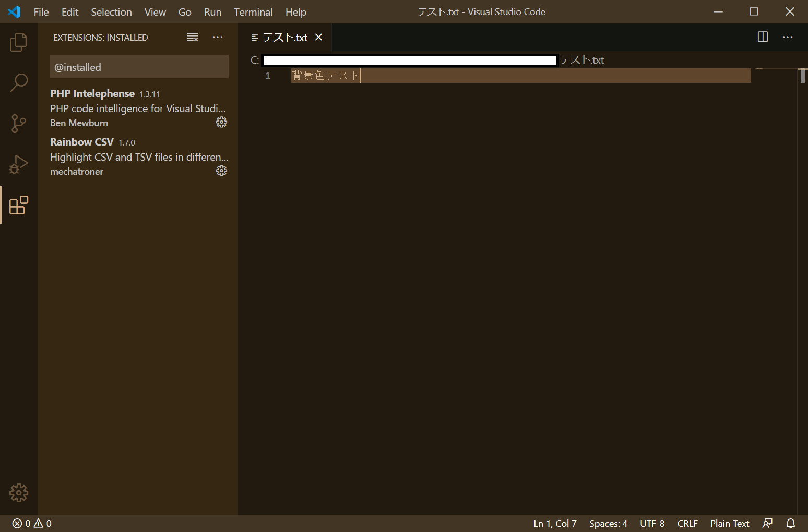Open the Help menu
This screenshot has height=532, width=808.
(295, 12)
